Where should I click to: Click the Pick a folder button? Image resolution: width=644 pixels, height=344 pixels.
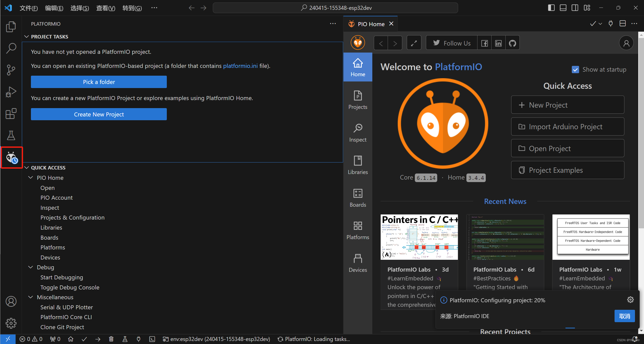tap(99, 82)
